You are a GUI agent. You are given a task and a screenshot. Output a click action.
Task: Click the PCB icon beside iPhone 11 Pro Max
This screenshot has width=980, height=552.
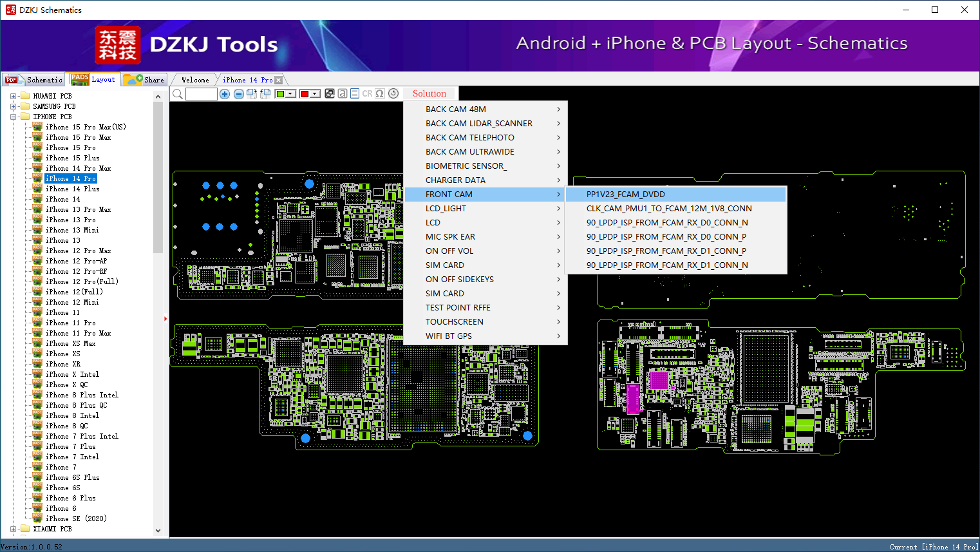click(37, 333)
